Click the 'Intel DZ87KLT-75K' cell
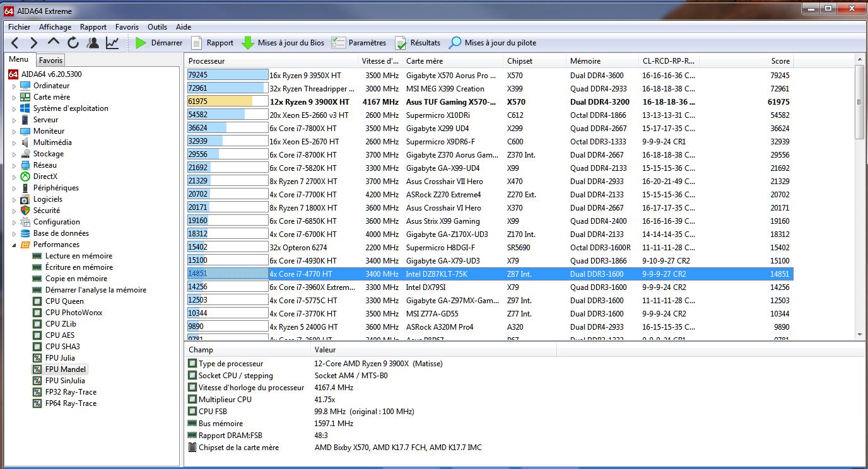This screenshot has height=469, width=868. (x=437, y=274)
